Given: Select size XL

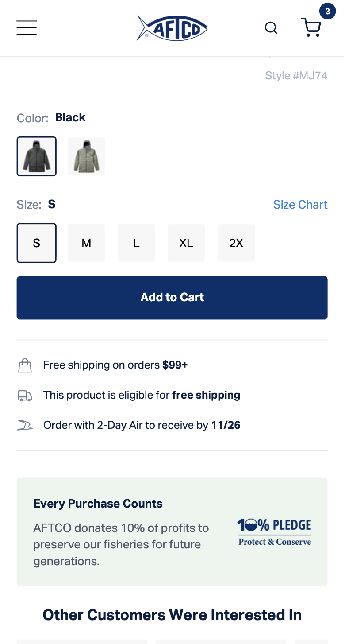Looking at the screenshot, I should coord(186,243).
